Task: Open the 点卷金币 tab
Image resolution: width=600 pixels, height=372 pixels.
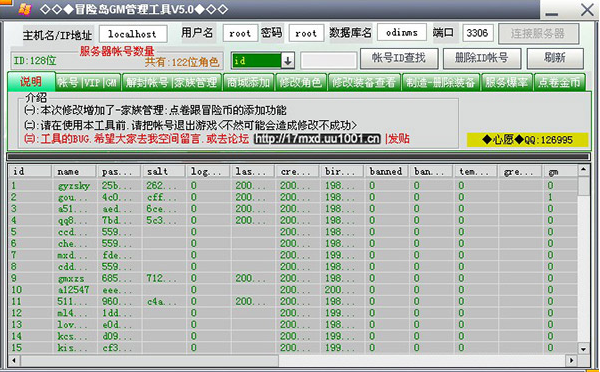Action: (559, 82)
